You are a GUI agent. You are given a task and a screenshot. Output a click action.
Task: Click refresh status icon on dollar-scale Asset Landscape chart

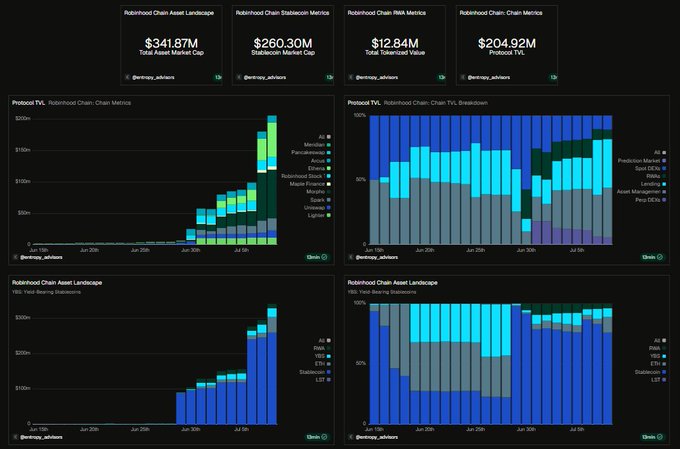click(x=324, y=437)
